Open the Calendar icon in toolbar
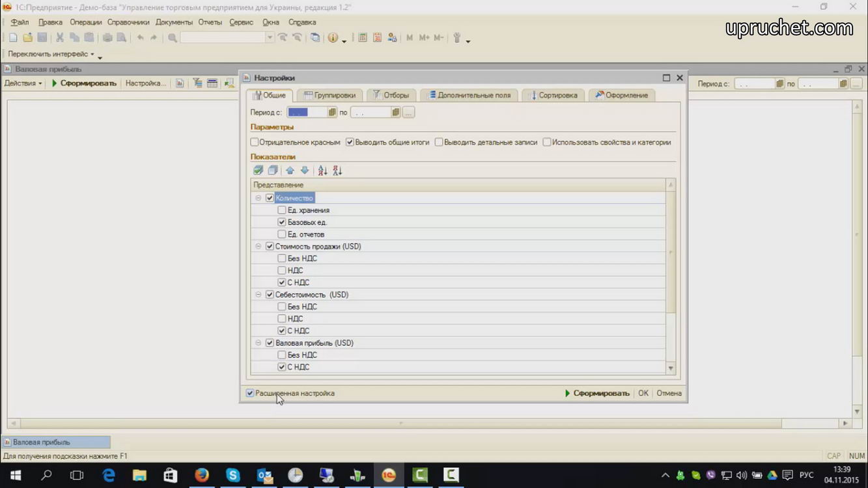Viewport: 868px width, 488px height. [x=377, y=38]
